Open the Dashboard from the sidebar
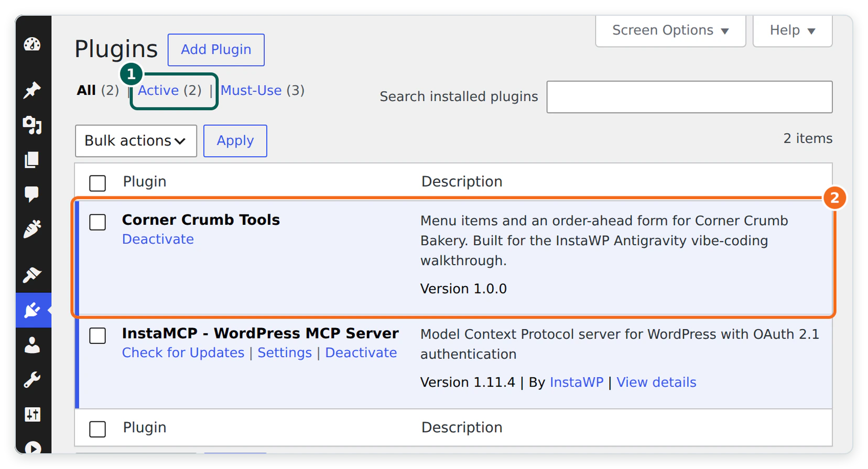 pos(32,45)
